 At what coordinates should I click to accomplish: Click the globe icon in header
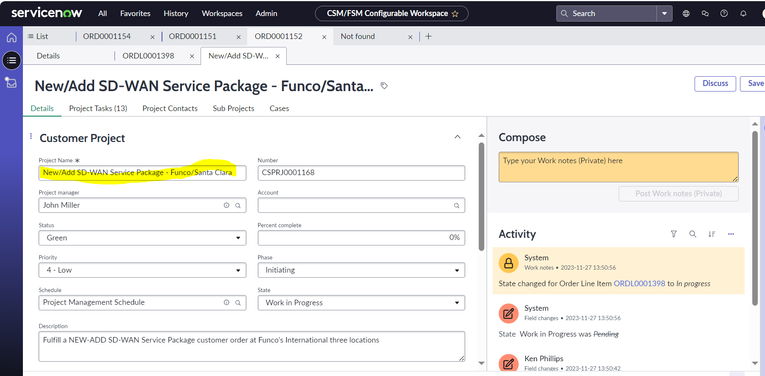pyautogui.click(x=686, y=14)
